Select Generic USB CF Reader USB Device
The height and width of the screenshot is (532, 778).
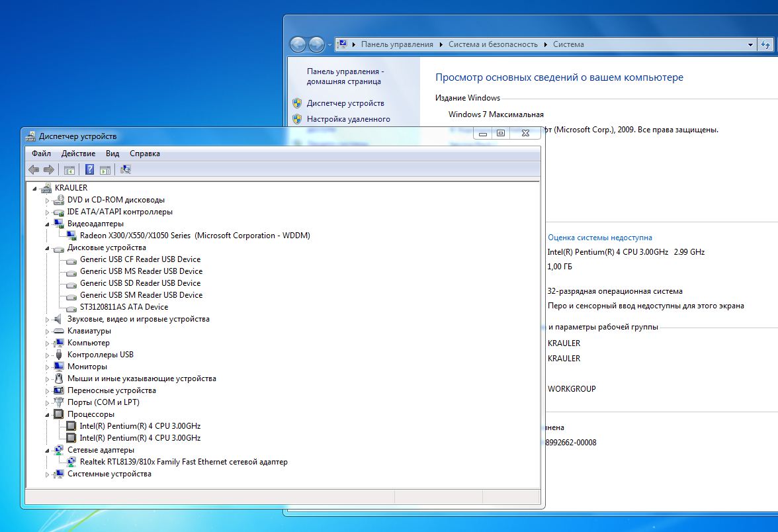click(140, 259)
